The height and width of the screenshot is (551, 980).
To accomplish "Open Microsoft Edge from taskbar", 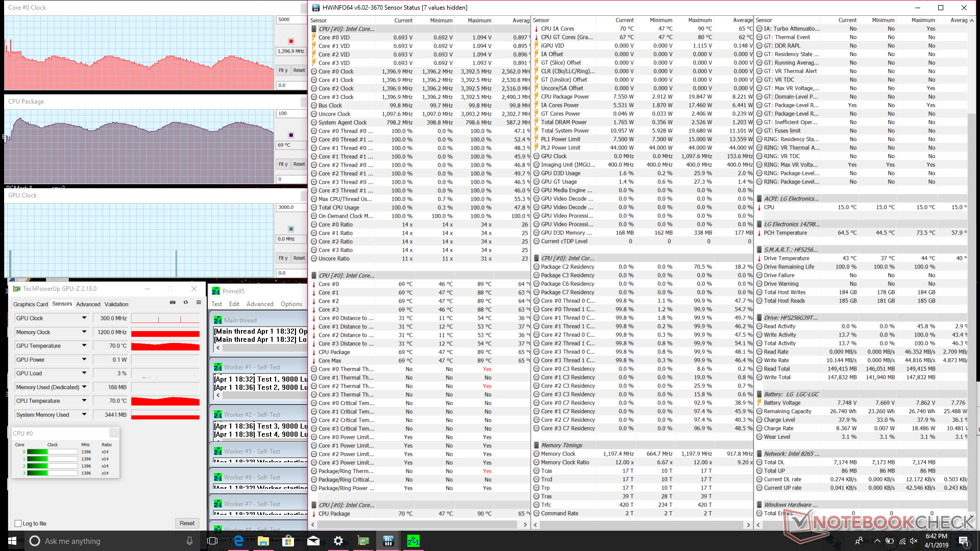I will (x=238, y=541).
